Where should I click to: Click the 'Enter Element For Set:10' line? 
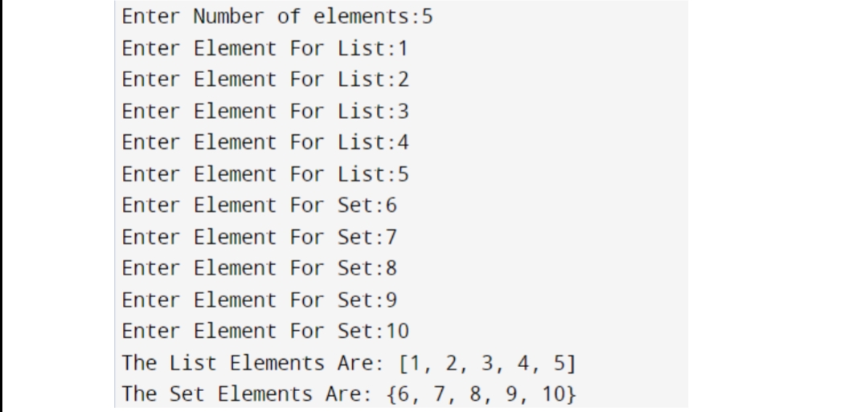[x=265, y=332]
